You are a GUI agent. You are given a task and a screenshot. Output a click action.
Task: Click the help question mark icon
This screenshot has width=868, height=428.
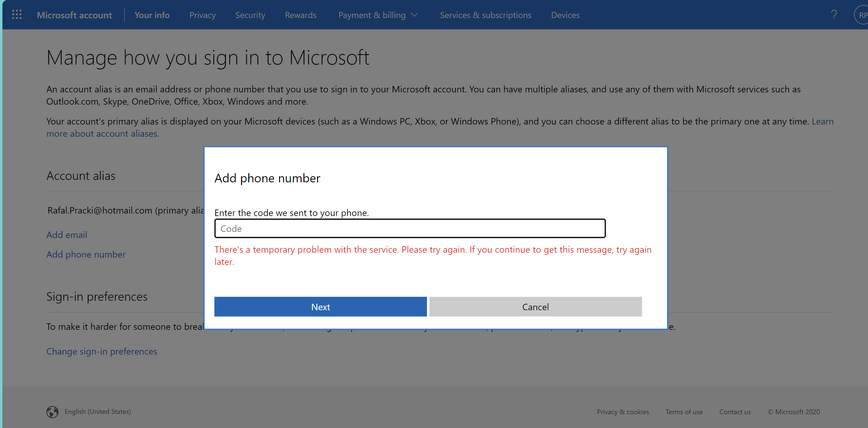pos(834,15)
